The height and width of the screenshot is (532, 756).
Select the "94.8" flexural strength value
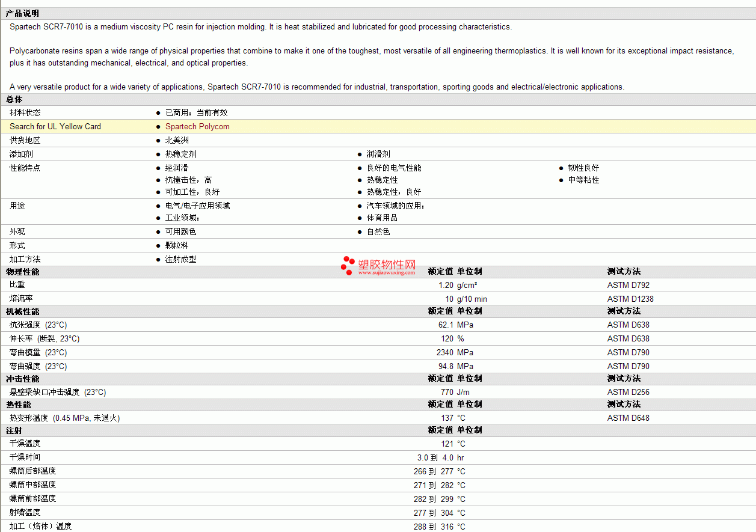(x=446, y=366)
